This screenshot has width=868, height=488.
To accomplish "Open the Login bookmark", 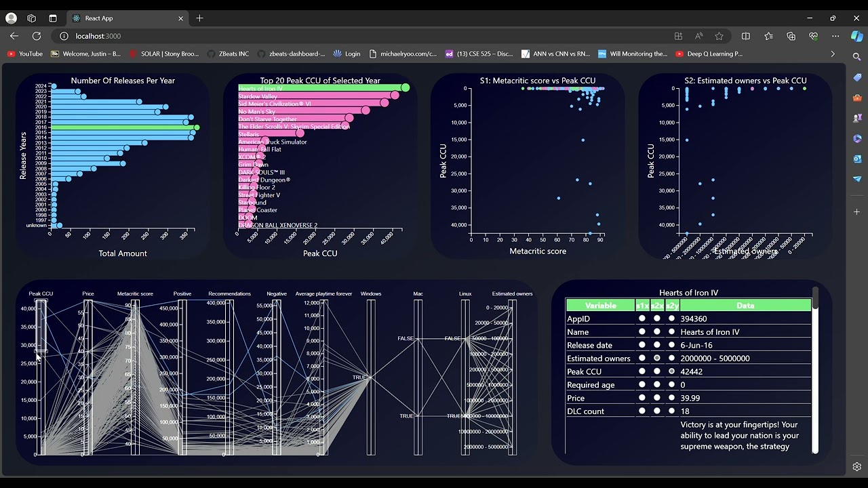I will 347,54.
